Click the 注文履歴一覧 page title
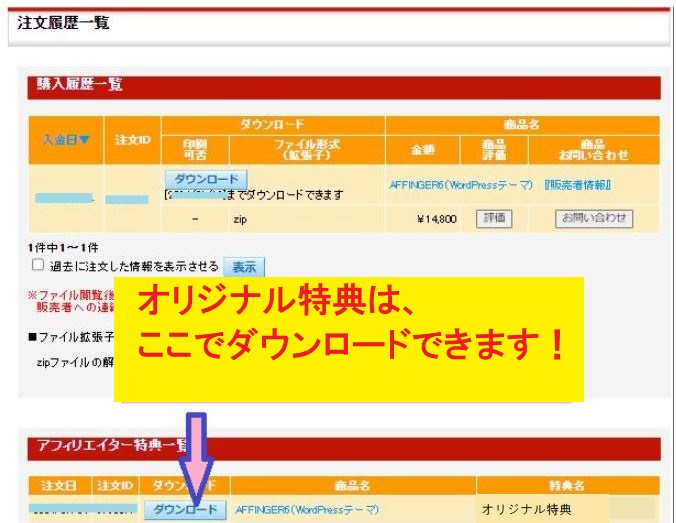This screenshot has height=523, width=676. (64, 23)
